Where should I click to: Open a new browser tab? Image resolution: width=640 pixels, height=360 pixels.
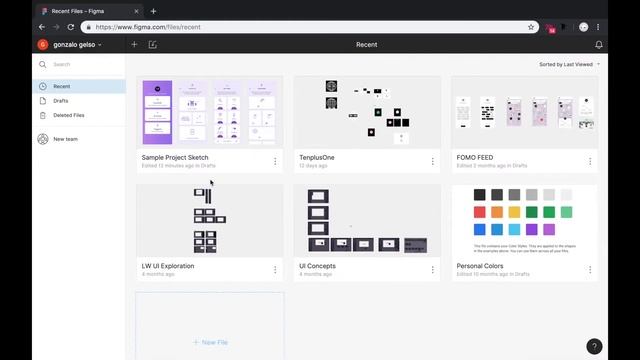pos(153,11)
